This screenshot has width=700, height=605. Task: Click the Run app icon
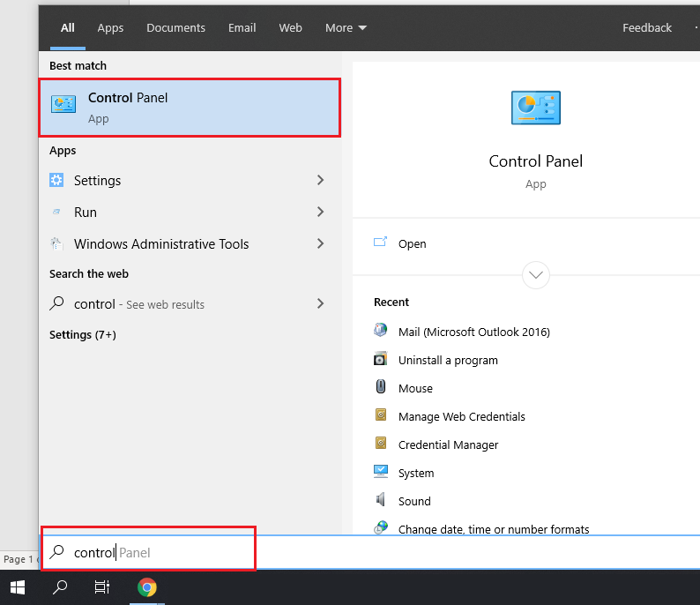(56, 212)
